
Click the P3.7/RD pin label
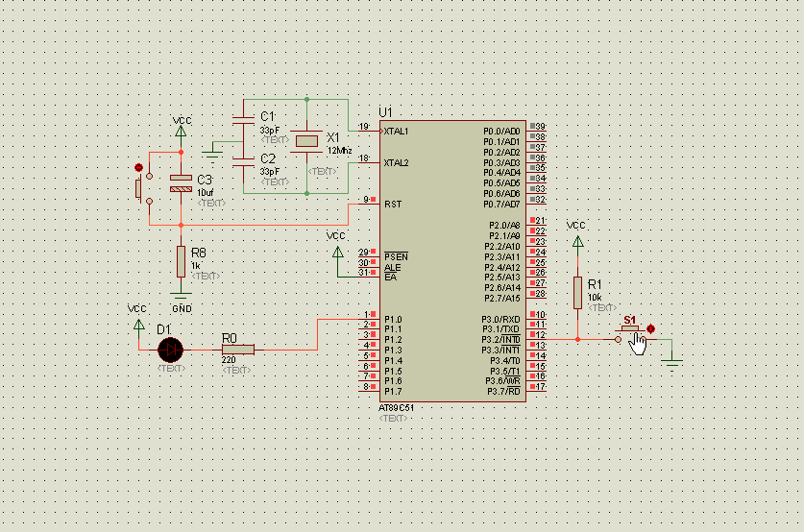pos(503,392)
